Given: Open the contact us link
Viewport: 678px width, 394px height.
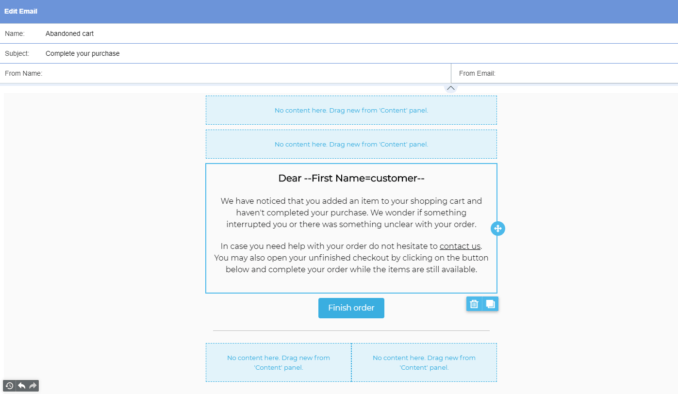Looking at the screenshot, I should point(460,246).
